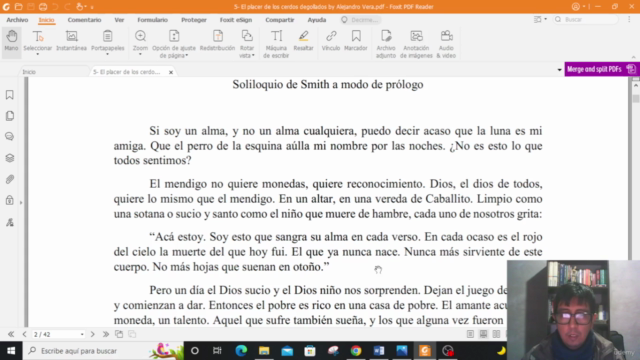Click the Buscar search field
The width and height of the screenshot is (640, 360).
[x=586, y=20]
